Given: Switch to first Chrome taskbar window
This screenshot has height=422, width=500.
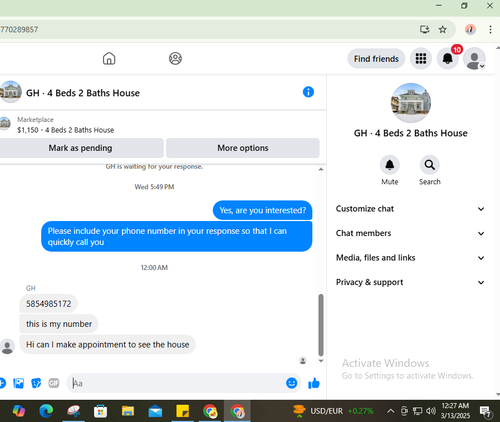Looking at the screenshot, I should pyautogui.click(x=210, y=411).
